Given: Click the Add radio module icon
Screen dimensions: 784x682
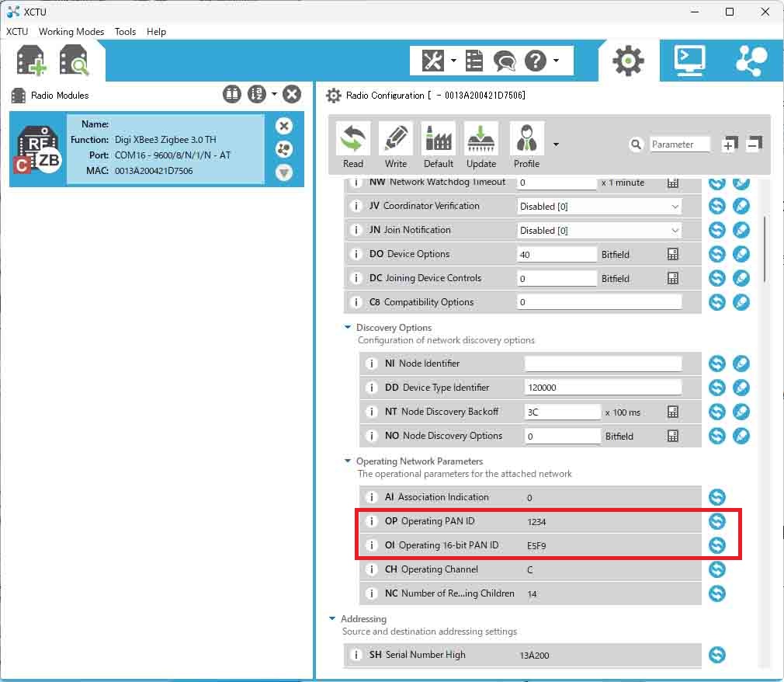Looking at the screenshot, I should pos(32,61).
